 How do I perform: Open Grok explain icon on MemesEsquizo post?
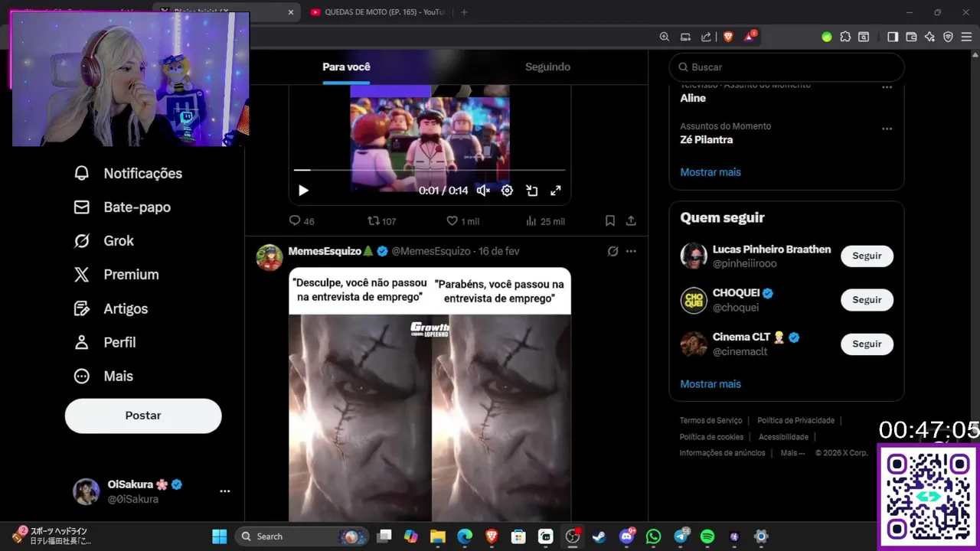tap(612, 251)
